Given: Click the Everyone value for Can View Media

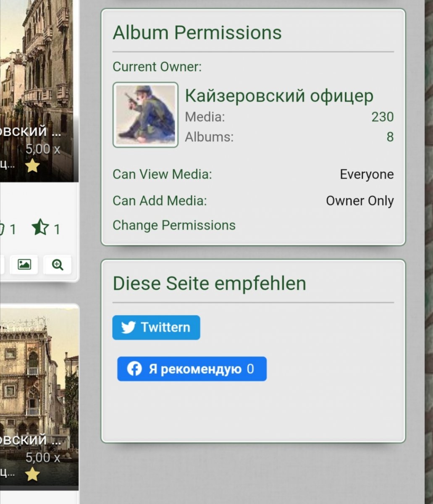Looking at the screenshot, I should (367, 174).
